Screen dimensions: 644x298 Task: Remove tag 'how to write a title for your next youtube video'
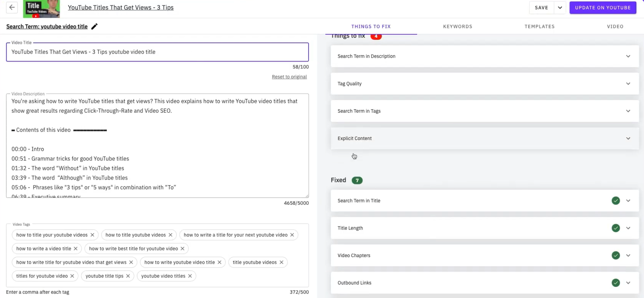click(292, 235)
